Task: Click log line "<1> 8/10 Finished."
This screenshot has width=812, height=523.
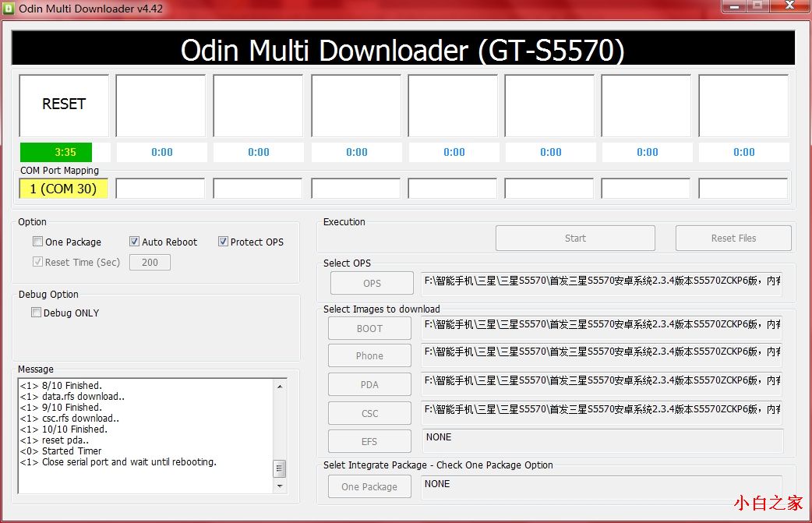Action: (61, 385)
